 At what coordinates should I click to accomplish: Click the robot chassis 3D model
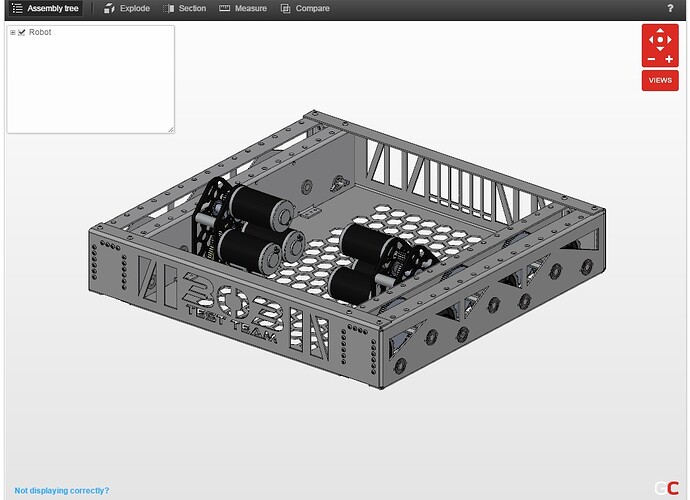coord(348,249)
